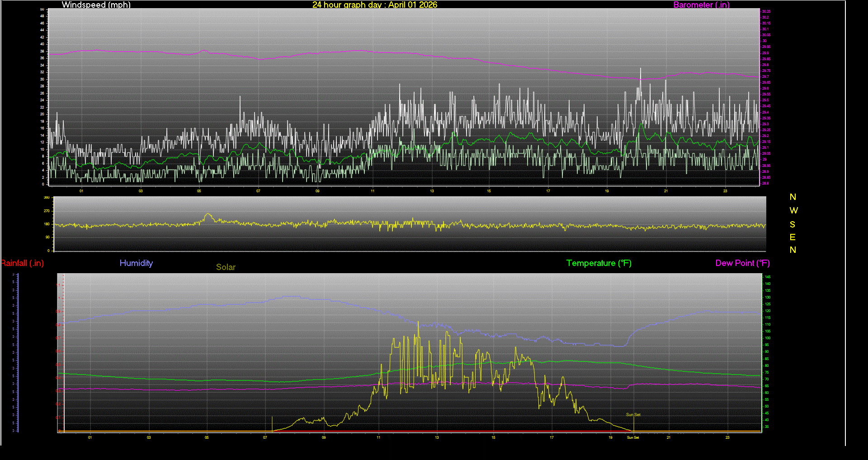The height and width of the screenshot is (460, 868).
Task: Click the Barometer (.in) legend
Action: click(x=701, y=5)
